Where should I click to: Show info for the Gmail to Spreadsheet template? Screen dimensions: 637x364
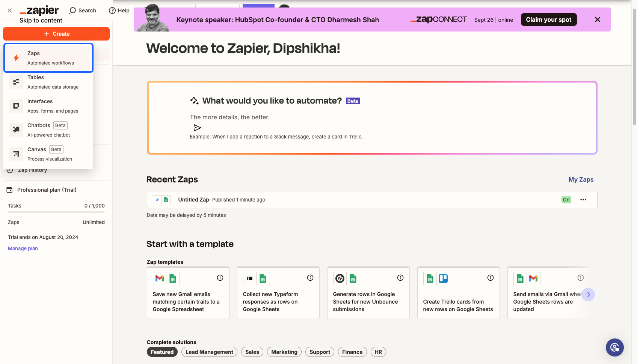[220, 278]
